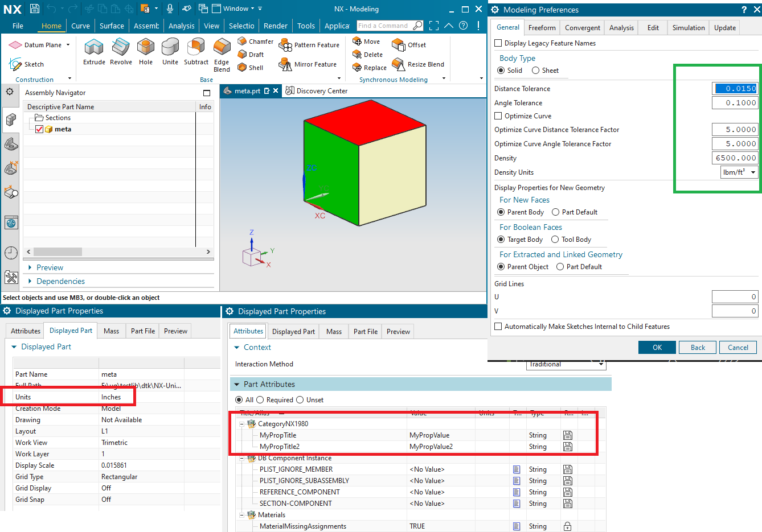Open Pattern Feature tool
This screenshot has height=532, width=762.
(x=309, y=45)
